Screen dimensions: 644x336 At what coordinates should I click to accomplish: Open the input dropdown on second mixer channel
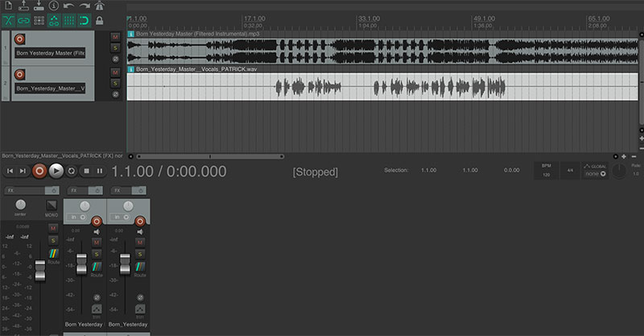(121, 217)
